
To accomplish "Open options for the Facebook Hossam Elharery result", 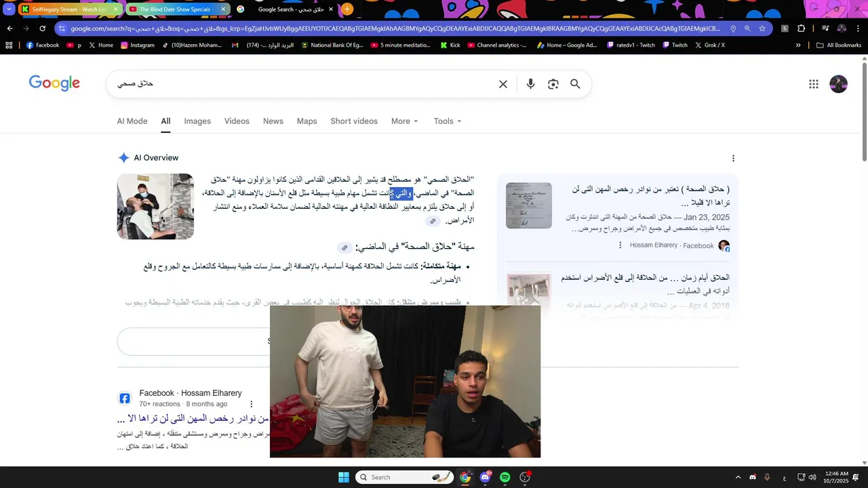I will click(x=252, y=404).
